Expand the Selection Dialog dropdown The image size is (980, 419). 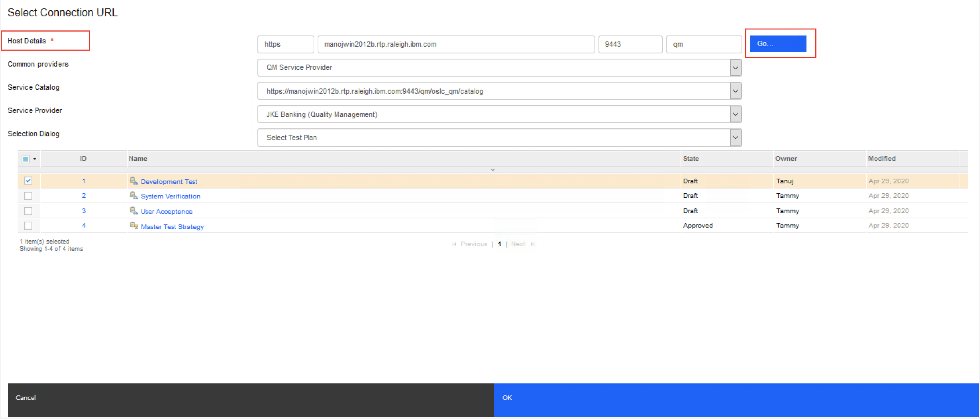735,137
